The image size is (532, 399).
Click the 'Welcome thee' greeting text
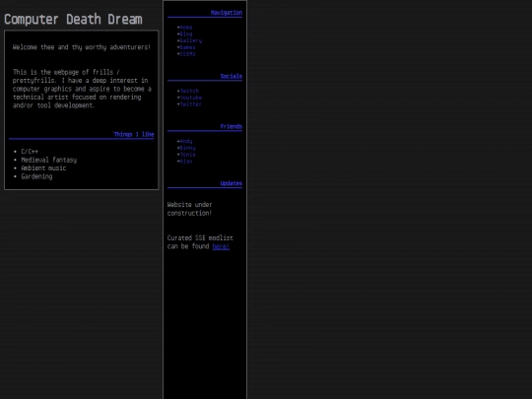[x=82, y=47]
